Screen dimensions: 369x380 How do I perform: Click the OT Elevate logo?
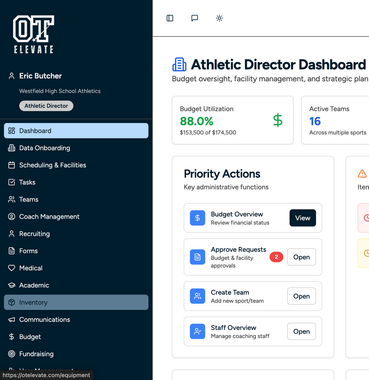33,34
